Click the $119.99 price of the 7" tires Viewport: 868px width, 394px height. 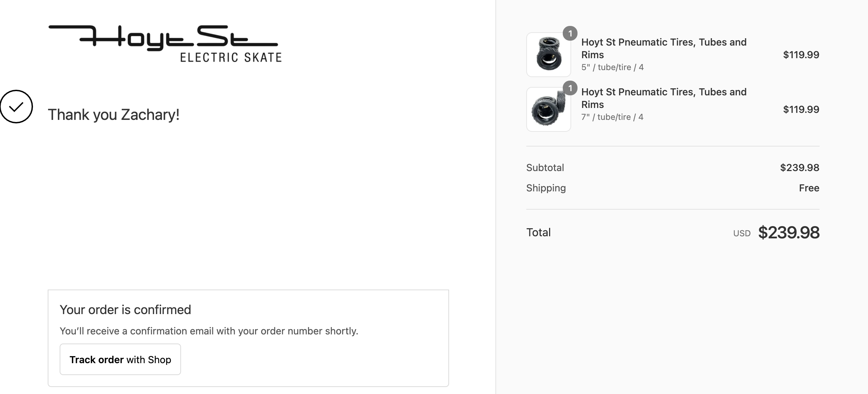pyautogui.click(x=801, y=109)
